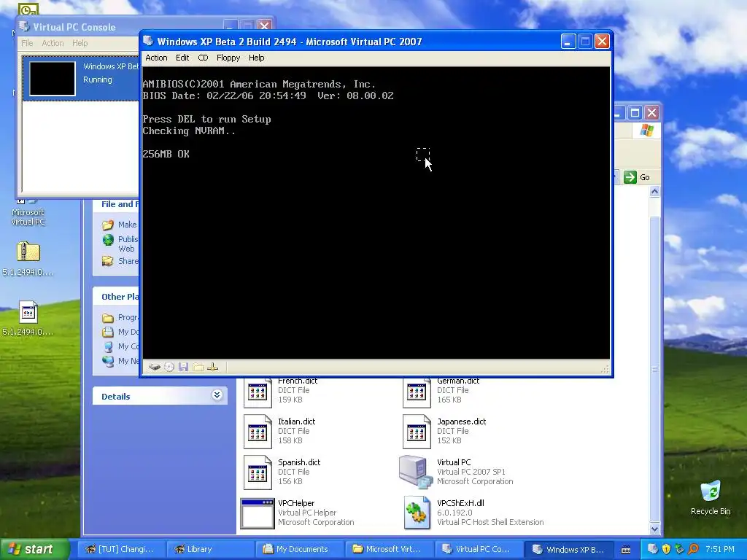
Task: Select the 5.1.2494.0 document file icon on desktop
Action: pyautogui.click(x=28, y=312)
